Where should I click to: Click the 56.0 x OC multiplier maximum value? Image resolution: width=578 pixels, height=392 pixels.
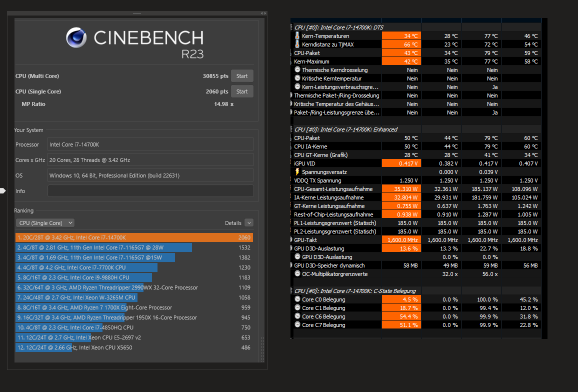point(490,274)
